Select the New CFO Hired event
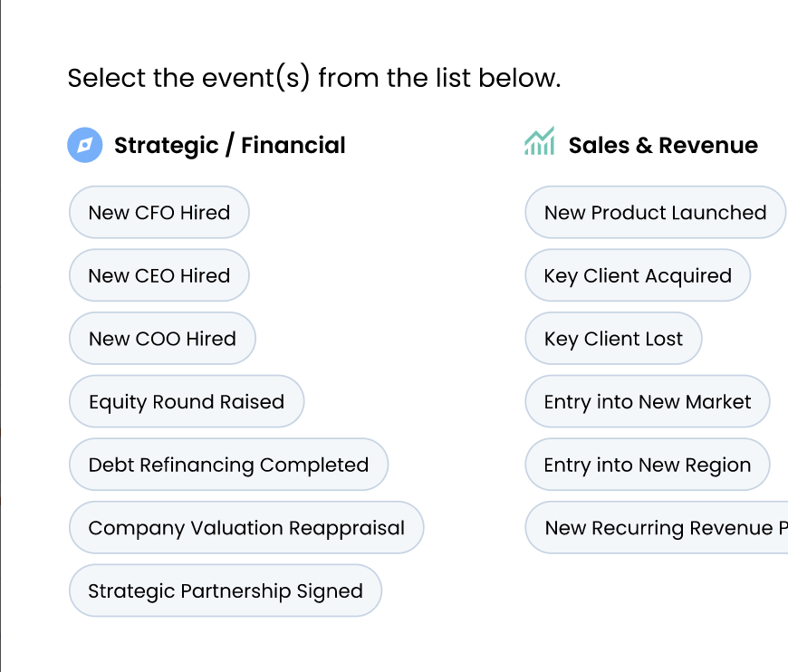 tap(159, 213)
